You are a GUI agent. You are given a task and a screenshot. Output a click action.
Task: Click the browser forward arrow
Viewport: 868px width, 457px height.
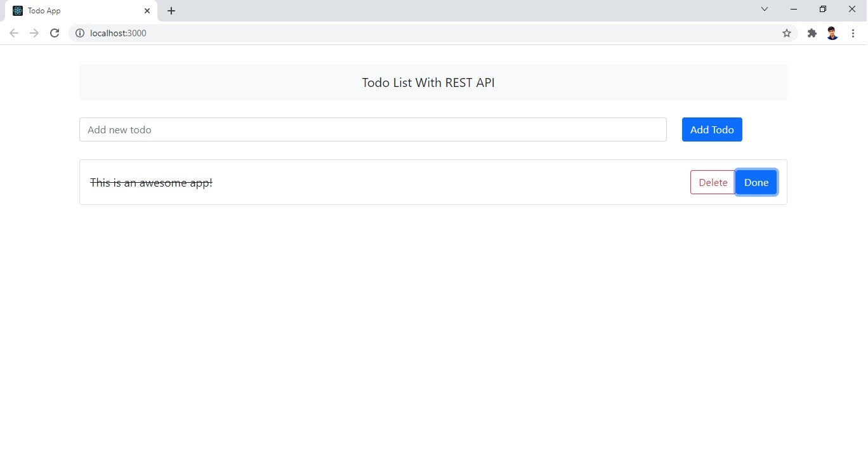pyautogui.click(x=34, y=33)
